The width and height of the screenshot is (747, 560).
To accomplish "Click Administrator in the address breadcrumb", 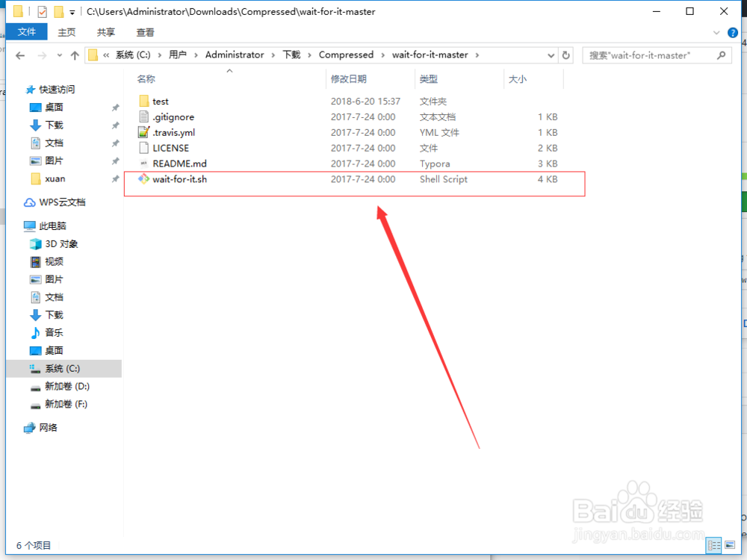I will (x=235, y=55).
